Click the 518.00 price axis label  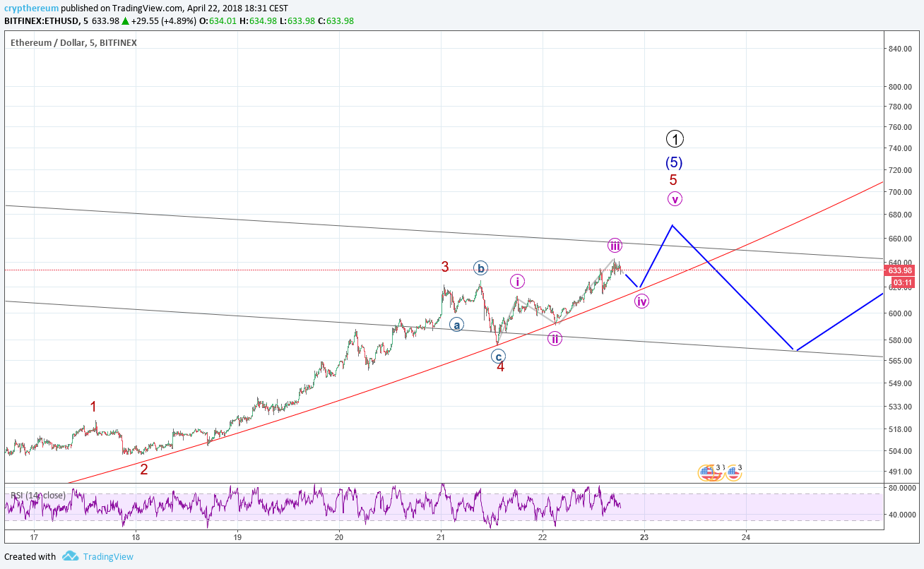(x=899, y=429)
